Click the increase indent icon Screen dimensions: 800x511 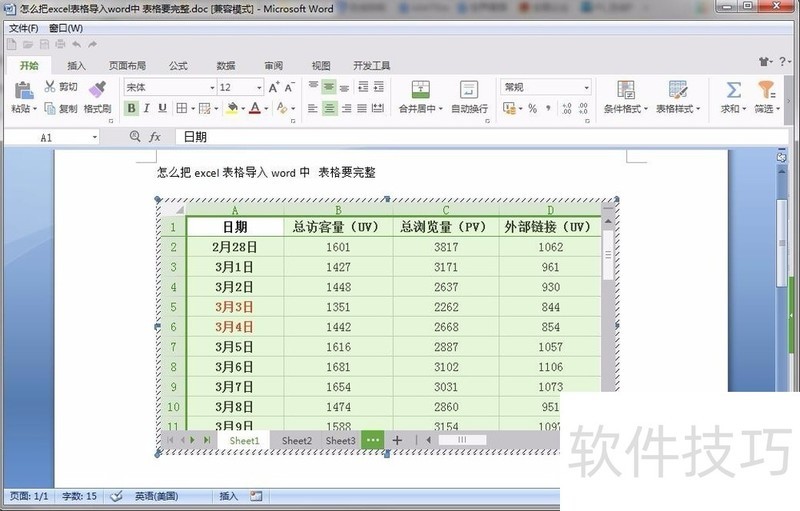pos(379,87)
